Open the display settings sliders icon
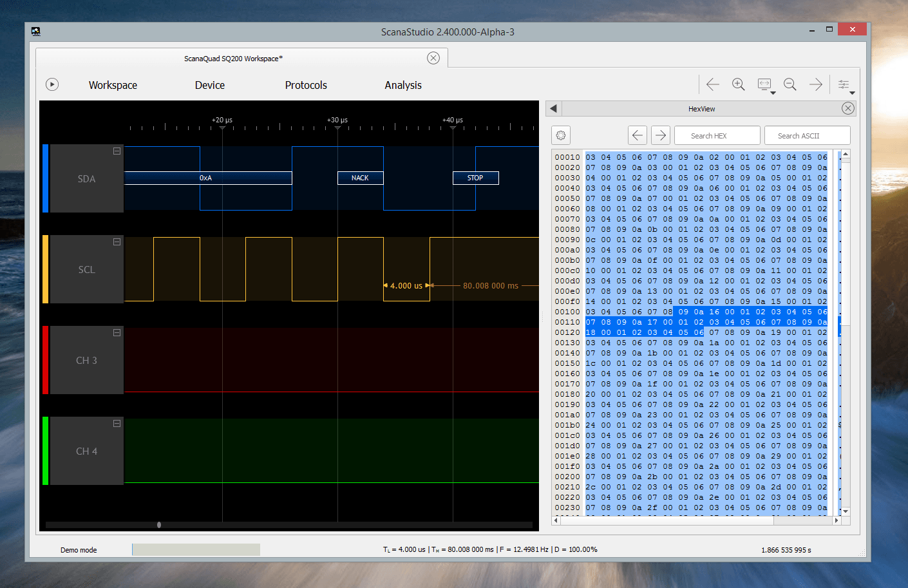The width and height of the screenshot is (908, 588). click(x=845, y=84)
